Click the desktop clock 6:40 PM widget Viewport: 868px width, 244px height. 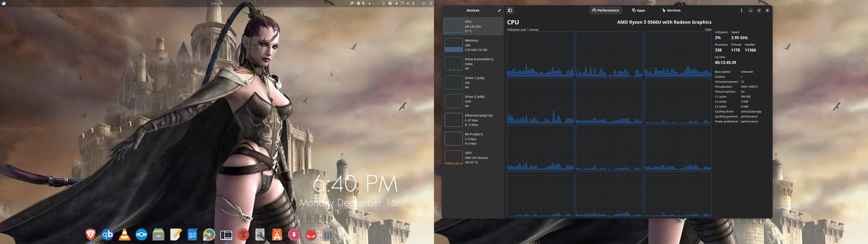355,184
